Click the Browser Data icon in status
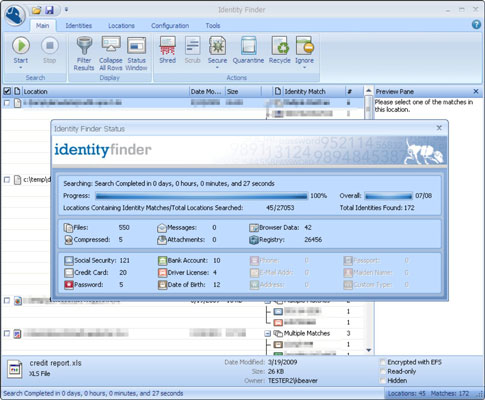 click(254, 228)
